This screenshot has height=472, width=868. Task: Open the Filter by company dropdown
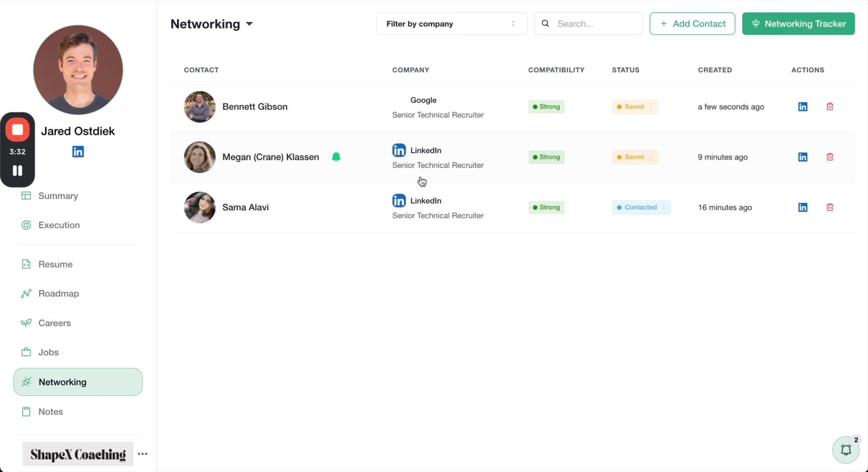(x=451, y=24)
